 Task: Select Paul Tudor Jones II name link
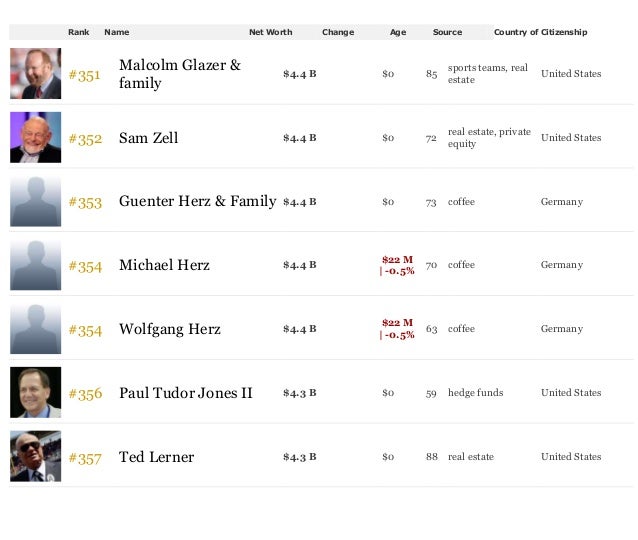[185, 393]
